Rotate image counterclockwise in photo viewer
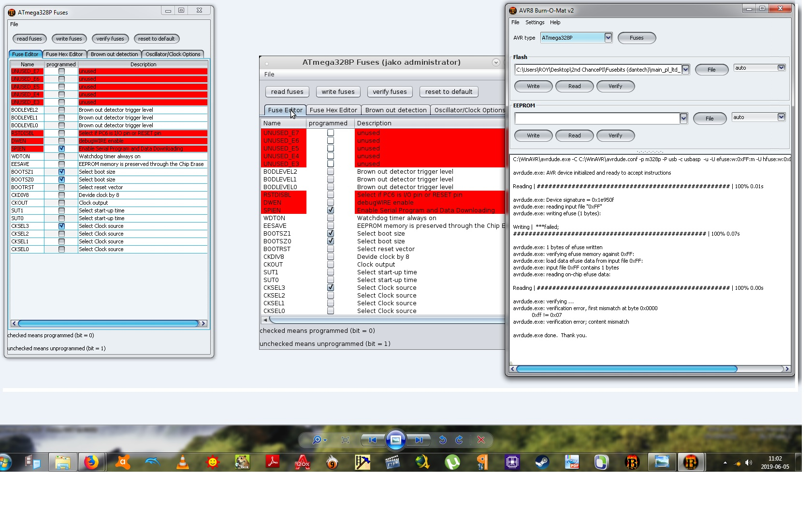812x508 pixels. 442,440
